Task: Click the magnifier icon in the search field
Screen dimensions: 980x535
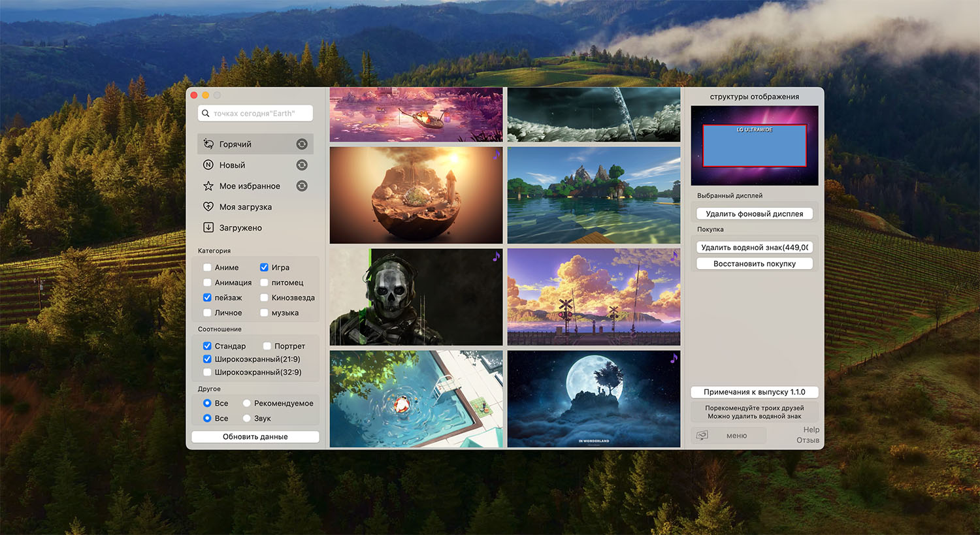Action: (x=206, y=114)
